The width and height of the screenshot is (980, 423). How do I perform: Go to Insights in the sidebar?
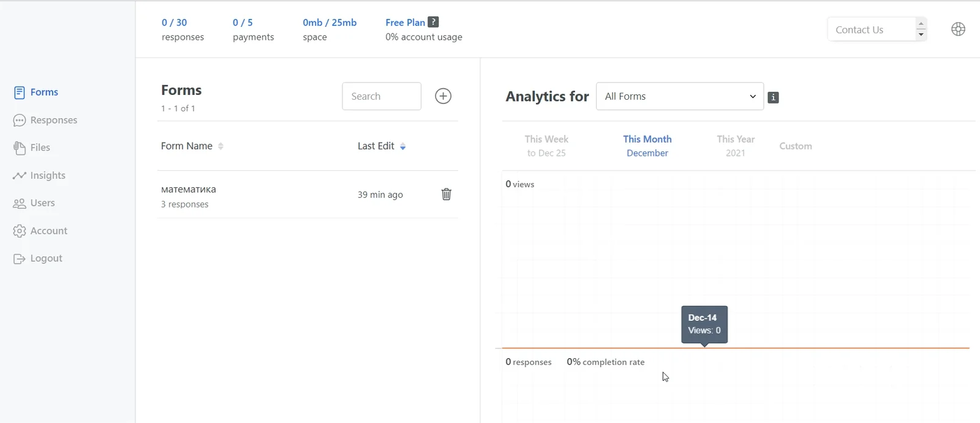[39, 175]
